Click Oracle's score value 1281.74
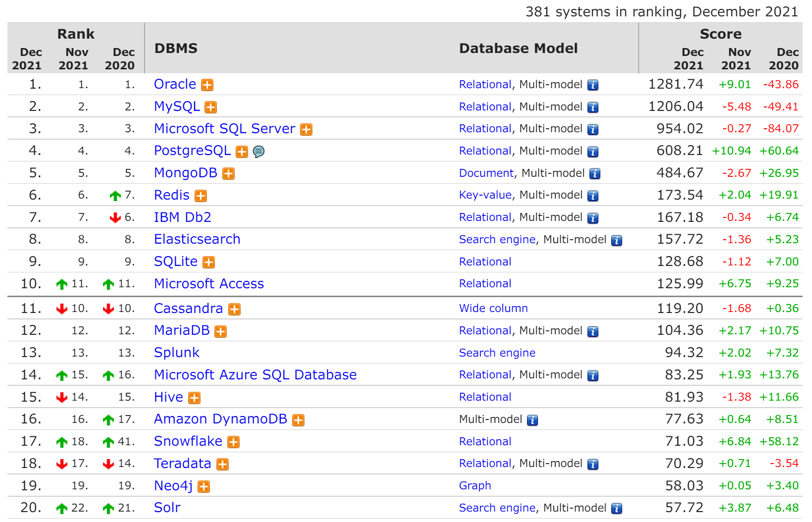 coord(676,84)
